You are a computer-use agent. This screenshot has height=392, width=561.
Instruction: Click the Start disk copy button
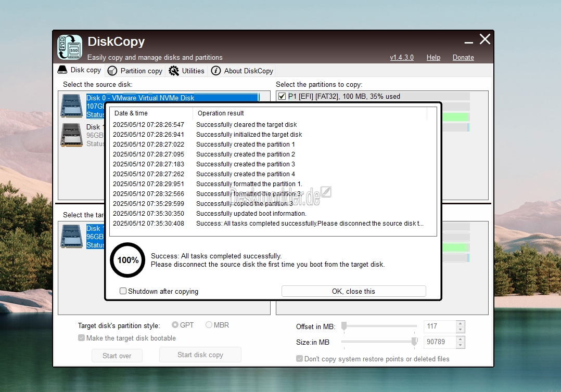(200, 355)
